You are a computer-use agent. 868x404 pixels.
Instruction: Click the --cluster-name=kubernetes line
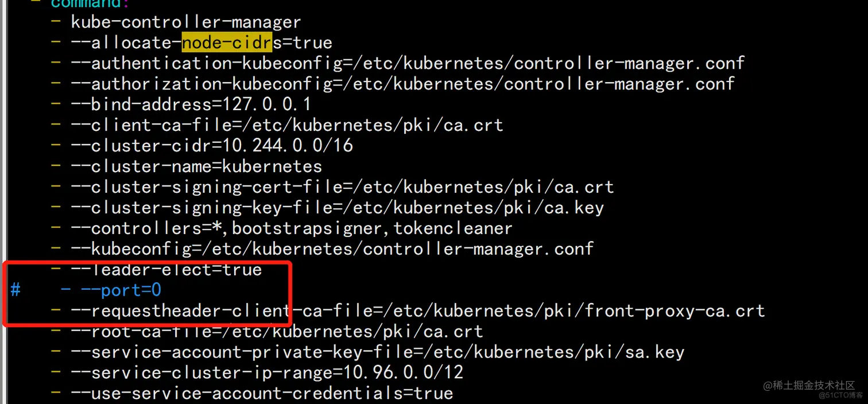coord(196,166)
